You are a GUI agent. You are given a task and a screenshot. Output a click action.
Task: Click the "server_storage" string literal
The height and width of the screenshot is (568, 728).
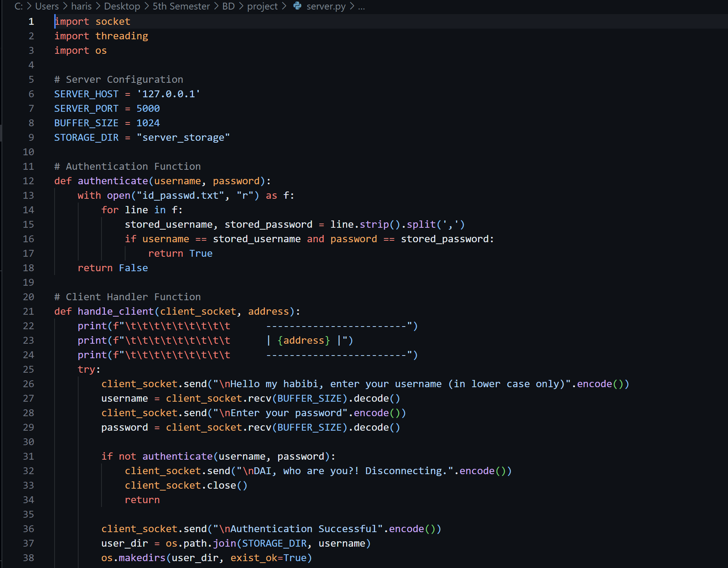183,137
